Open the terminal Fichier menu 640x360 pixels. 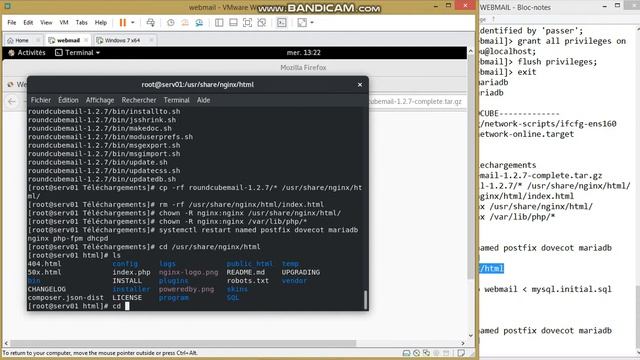click(41, 100)
